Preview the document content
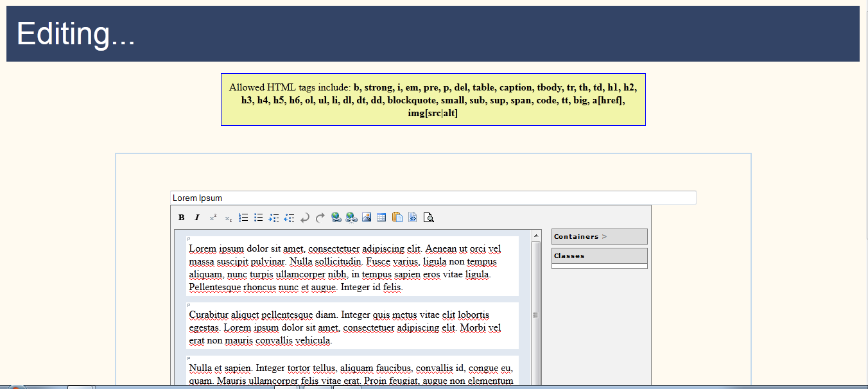Screen dimensions: 868x389 [x=428, y=217]
